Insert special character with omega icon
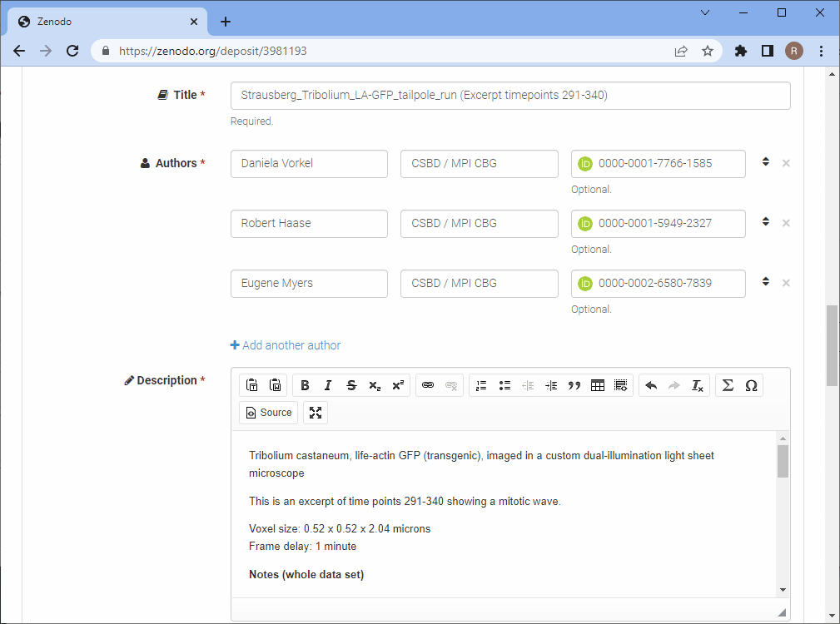 point(751,385)
